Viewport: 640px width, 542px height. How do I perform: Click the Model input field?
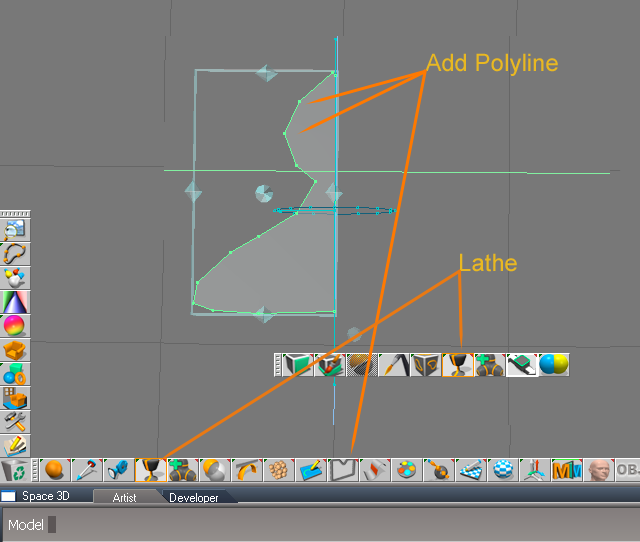(x=52, y=524)
